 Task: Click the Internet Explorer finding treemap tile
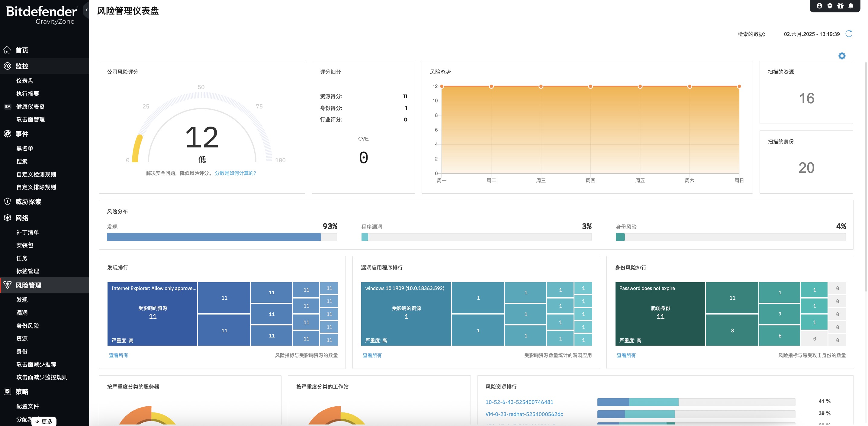[152, 313]
